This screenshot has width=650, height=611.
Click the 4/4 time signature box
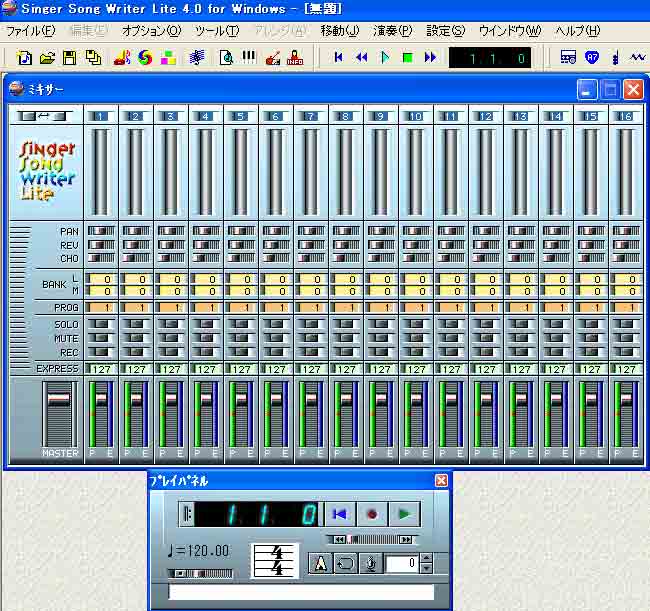click(x=274, y=561)
